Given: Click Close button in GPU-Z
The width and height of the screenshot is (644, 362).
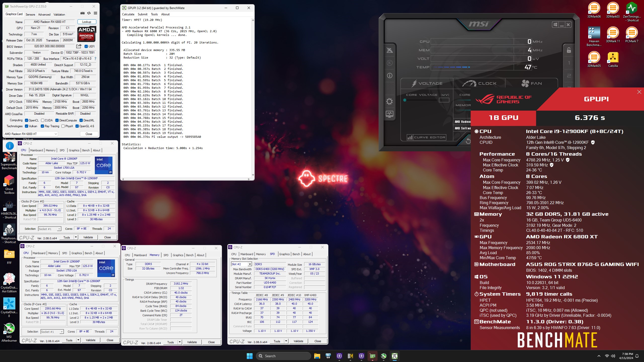Looking at the screenshot, I should click(x=89, y=134).
